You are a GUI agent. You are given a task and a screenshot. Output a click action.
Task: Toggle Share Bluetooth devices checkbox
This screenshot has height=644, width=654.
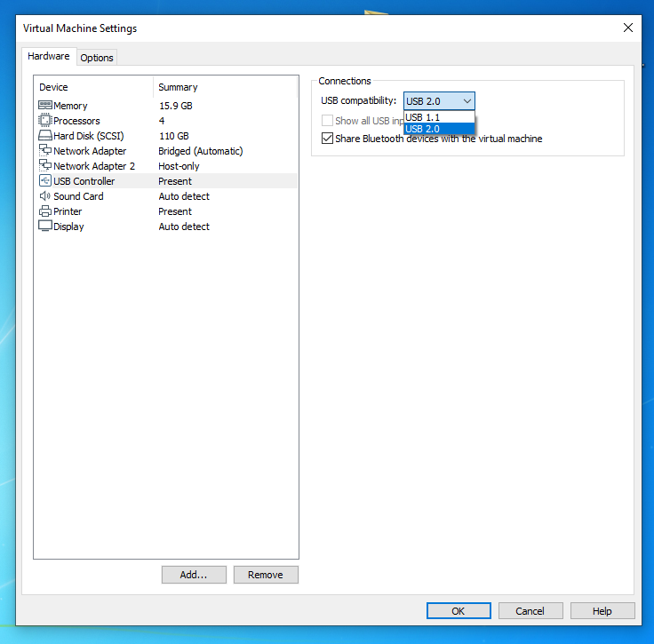pos(327,139)
